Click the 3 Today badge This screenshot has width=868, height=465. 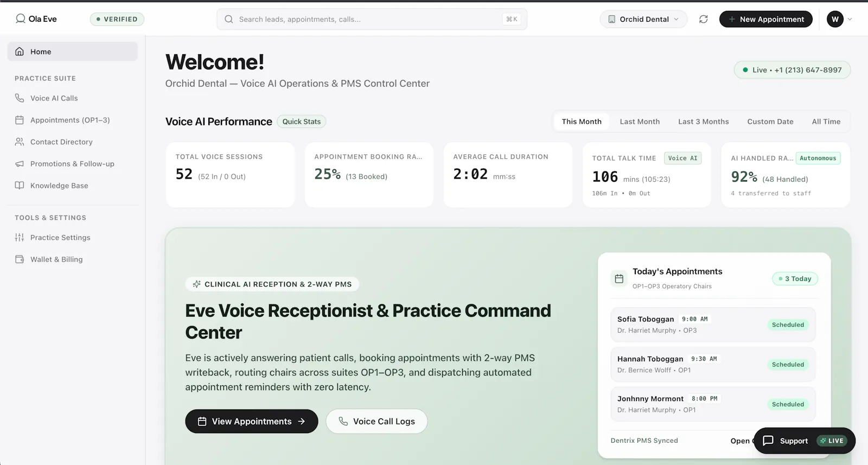tap(795, 279)
